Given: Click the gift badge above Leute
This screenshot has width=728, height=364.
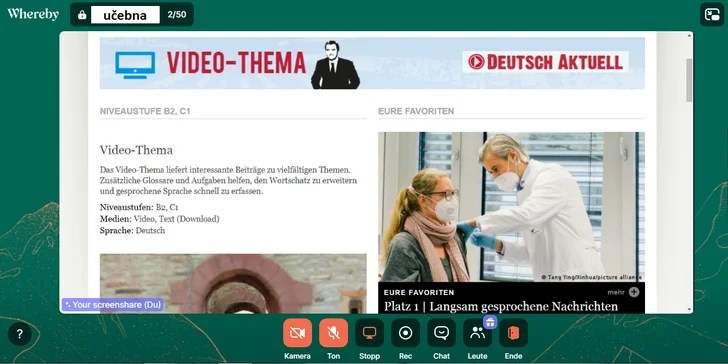Looking at the screenshot, I should click(x=490, y=322).
